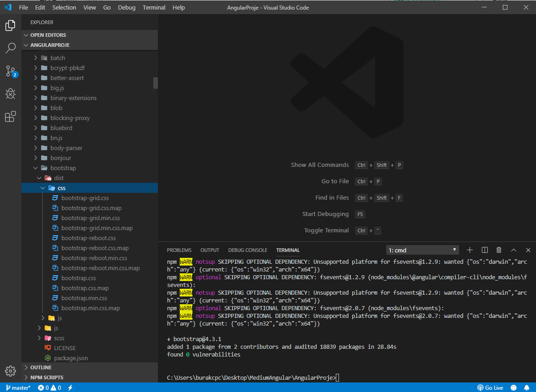The image size is (536, 392).
Task: Switch to the OUTPUT tab
Action: [x=210, y=250]
